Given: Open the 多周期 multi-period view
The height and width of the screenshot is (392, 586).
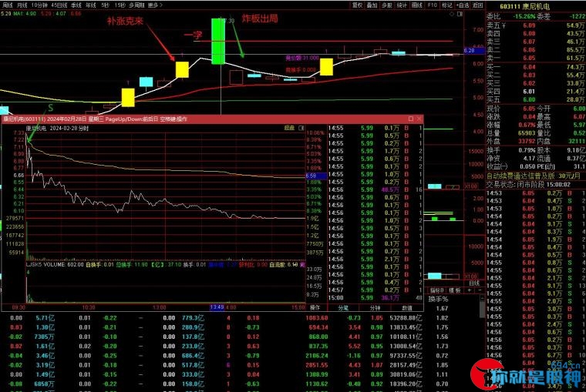Looking at the screenshot, I should (136, 5).
